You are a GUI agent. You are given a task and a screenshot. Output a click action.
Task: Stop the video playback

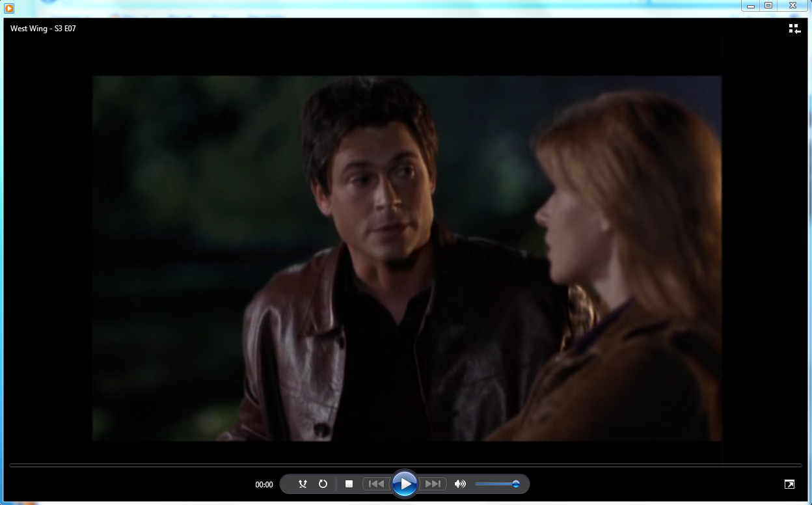pos(349,484)
